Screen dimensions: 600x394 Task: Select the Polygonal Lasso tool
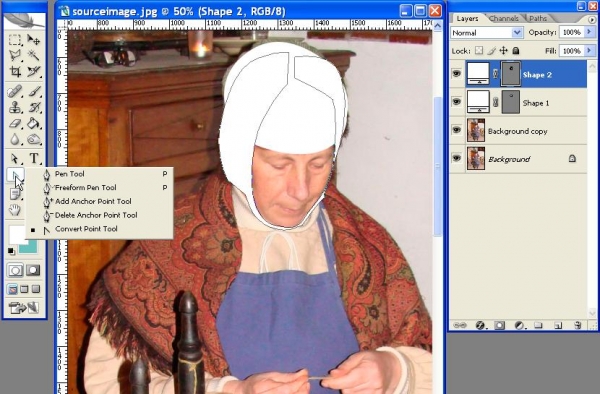point(15,56)
